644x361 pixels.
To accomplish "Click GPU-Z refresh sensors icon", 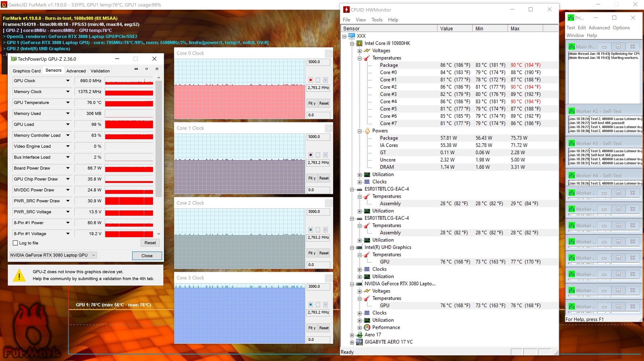I will tap(147, 69).
